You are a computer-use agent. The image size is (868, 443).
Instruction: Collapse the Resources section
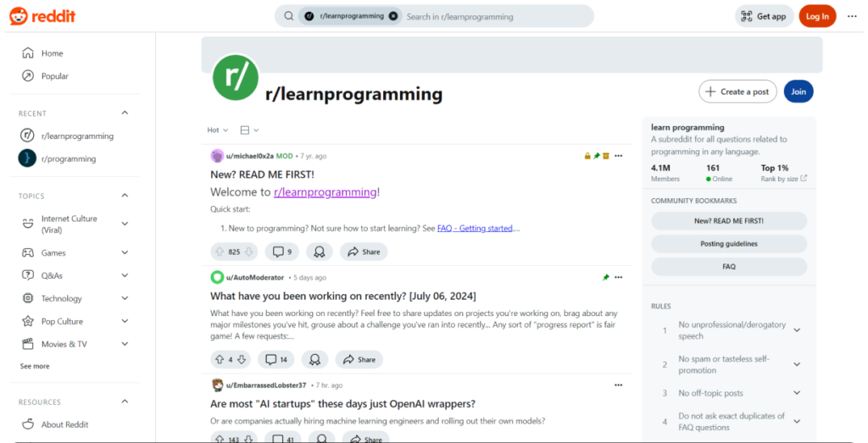(125, 401)
